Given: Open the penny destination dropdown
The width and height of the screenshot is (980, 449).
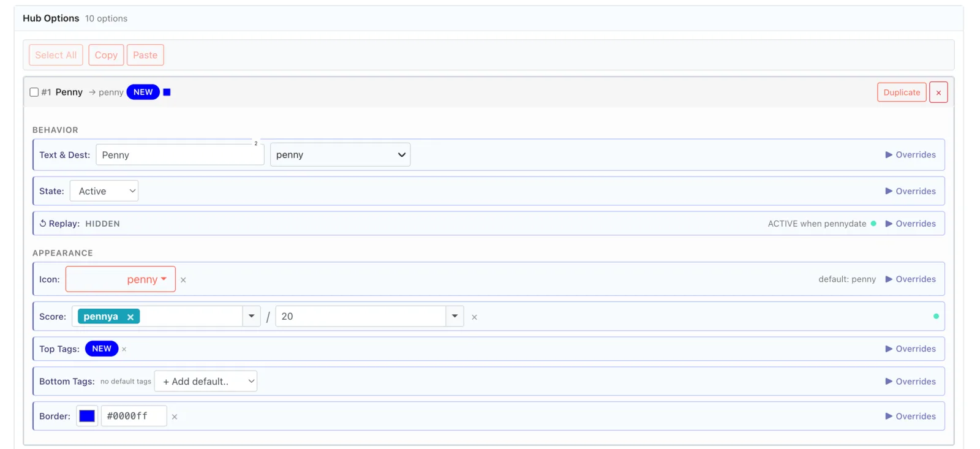Looking at the screenshot, I should [x=341, y=155].
